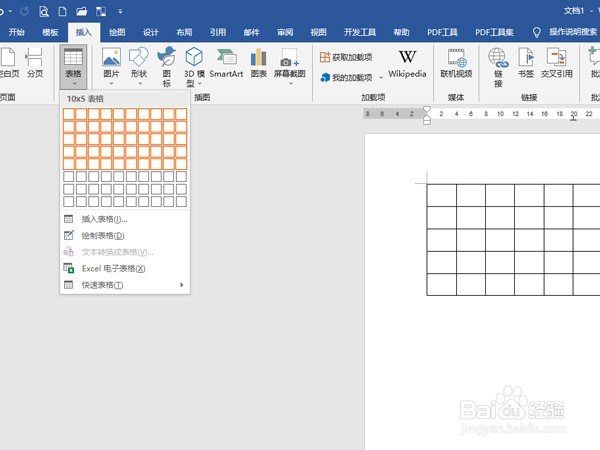The height and width of the screenshot is (450, 600).
Task: Insert a 3D Model (3D 模型)
Action: pyautogui.click(x=194, y=67)
